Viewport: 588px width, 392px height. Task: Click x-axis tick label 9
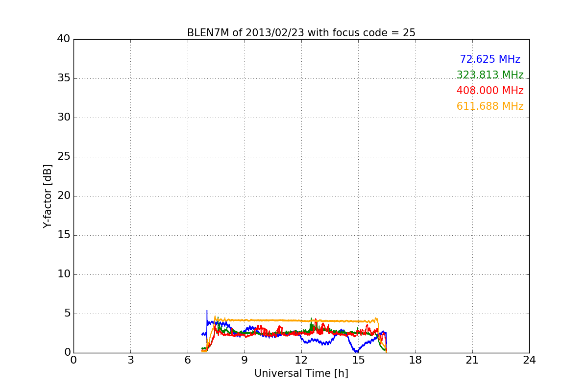(x=245, y=360)
